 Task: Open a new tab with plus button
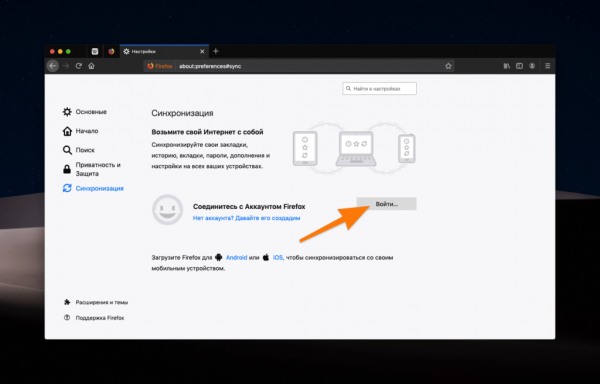point(216,51)
